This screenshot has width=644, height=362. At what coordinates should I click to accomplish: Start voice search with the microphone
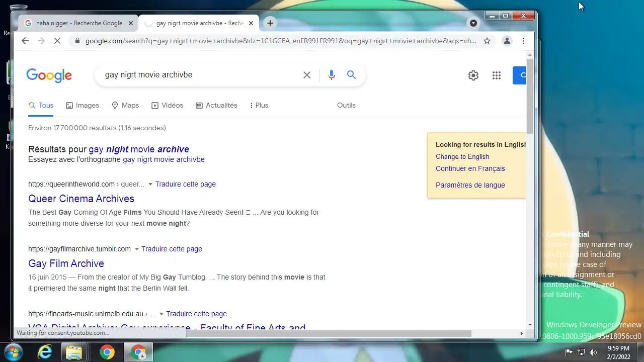[331, 75]
